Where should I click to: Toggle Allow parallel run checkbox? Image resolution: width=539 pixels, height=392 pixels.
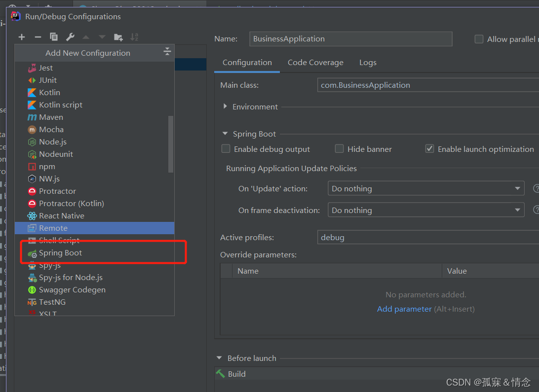(479, 39)
